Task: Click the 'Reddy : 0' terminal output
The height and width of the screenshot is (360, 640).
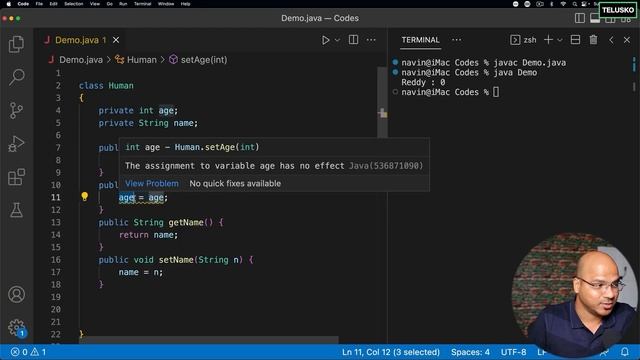Action: 423,82
